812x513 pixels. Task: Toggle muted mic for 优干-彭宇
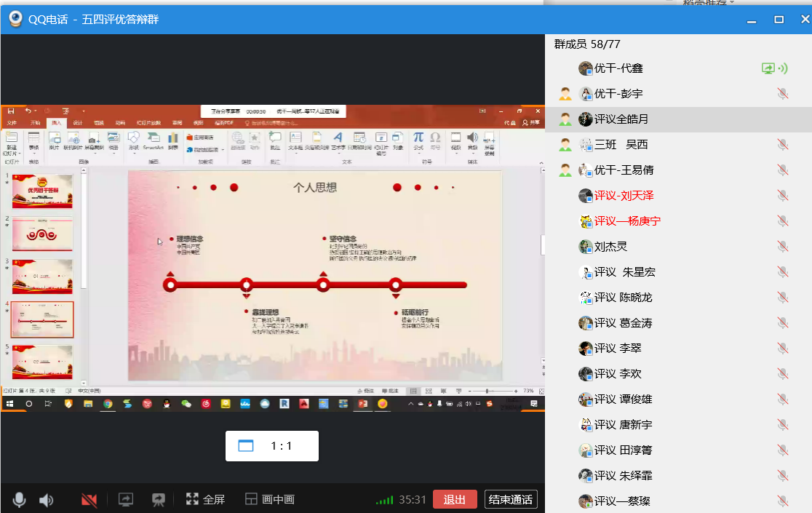782,94
